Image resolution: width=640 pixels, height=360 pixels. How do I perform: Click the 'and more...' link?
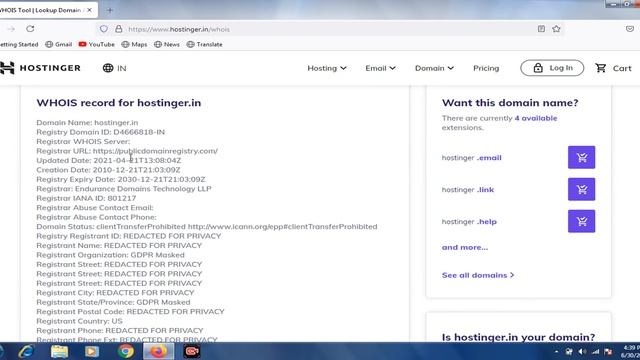point(465,247)
